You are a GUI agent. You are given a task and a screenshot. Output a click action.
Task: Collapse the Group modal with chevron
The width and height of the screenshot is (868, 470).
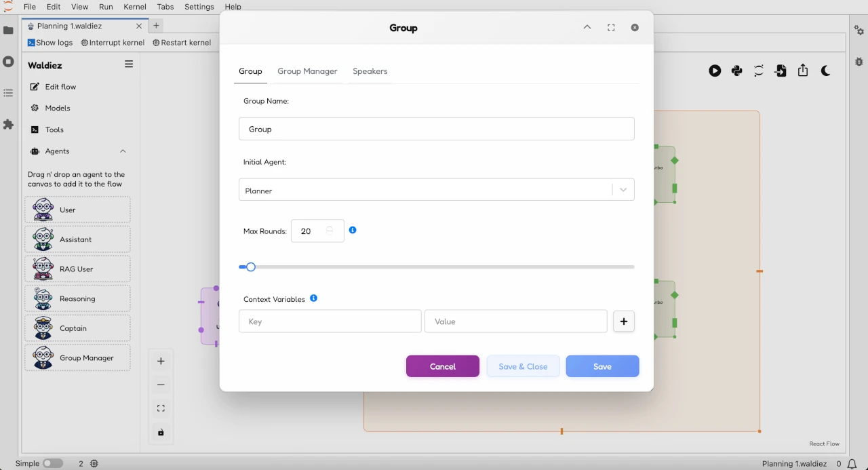pos(587,28)
